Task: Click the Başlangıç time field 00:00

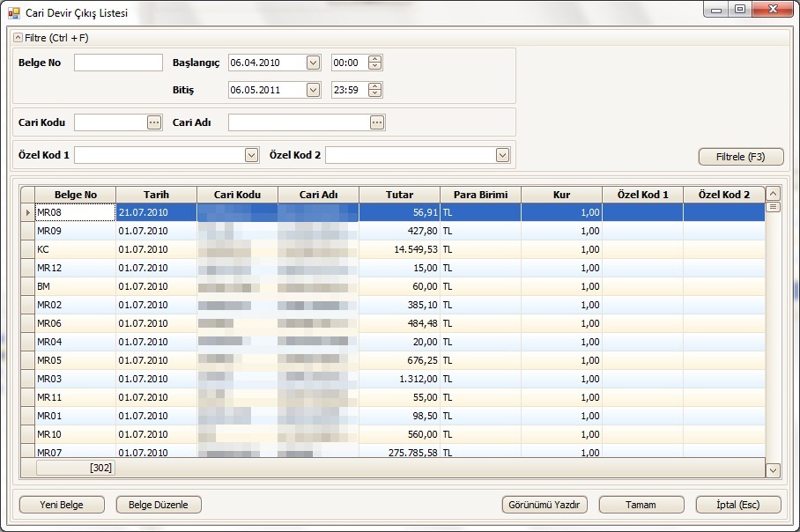Action: pyautogui.click(x=350, y=63)
